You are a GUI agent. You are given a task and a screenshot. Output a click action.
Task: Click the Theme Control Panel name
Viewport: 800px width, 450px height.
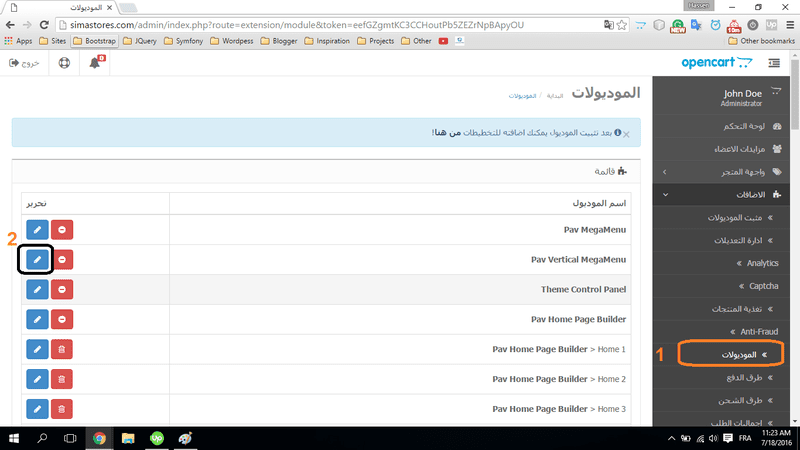[583, 289]
